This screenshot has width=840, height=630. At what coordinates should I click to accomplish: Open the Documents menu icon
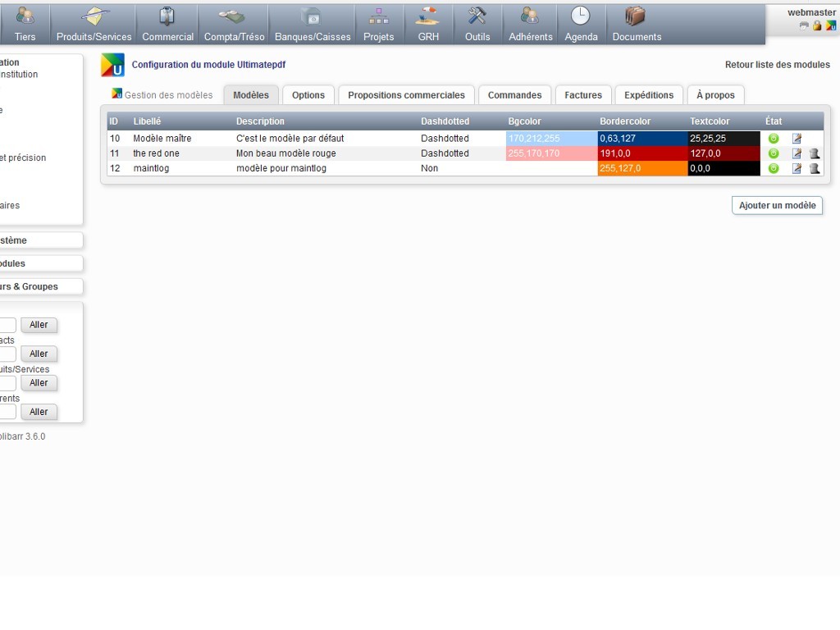tap(636, 16)
